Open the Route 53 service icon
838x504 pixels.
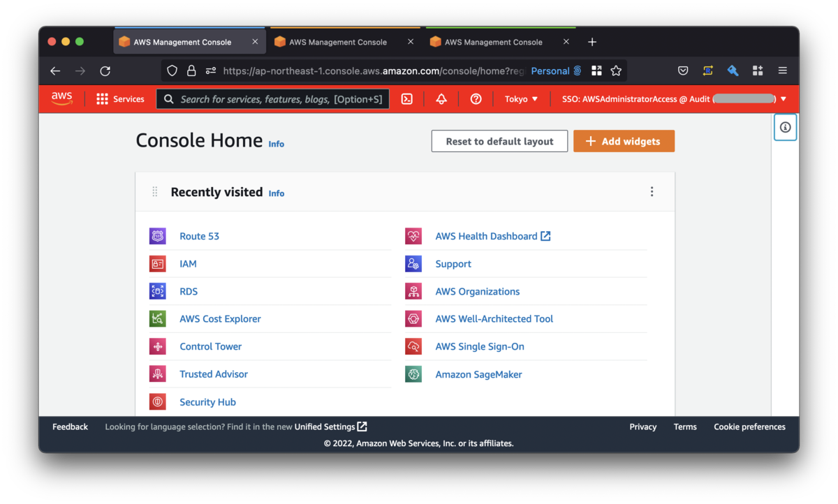coord(158,236)
